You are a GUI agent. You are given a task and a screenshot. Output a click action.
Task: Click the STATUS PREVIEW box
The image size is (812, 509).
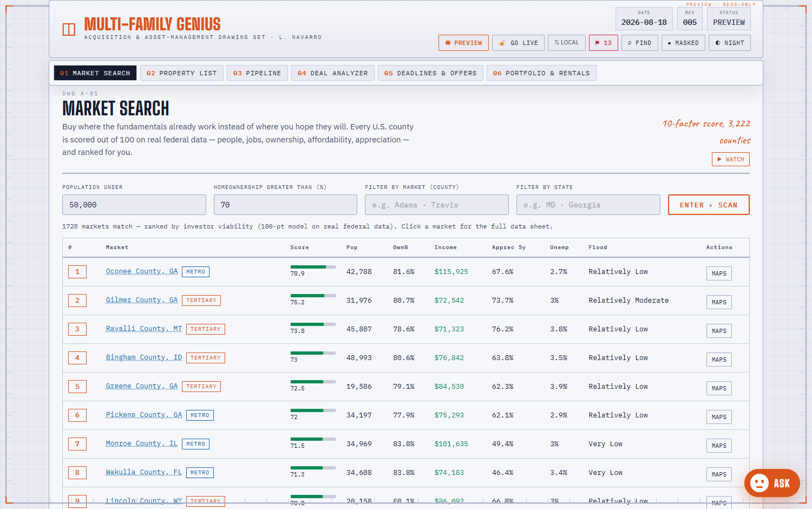(x=729, y=18)
